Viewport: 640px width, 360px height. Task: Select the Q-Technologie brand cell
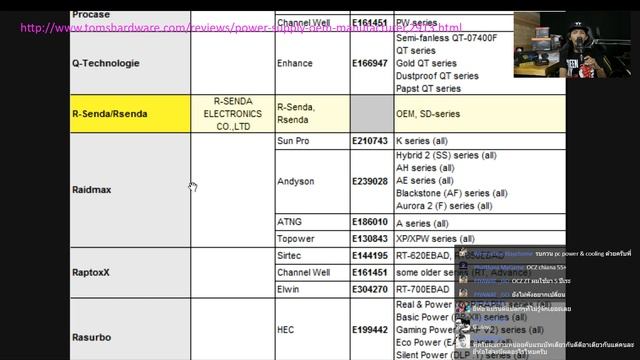pos(130,63)
